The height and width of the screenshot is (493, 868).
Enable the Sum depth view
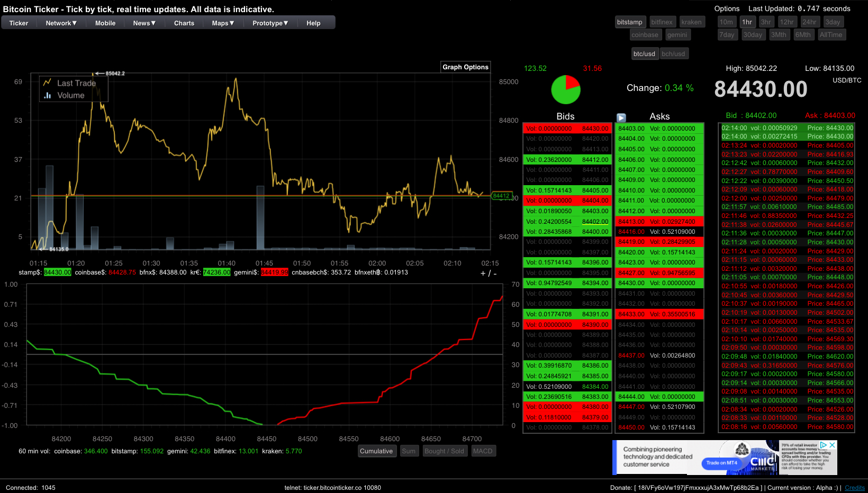pyautogui.click(x=409, y=451)
